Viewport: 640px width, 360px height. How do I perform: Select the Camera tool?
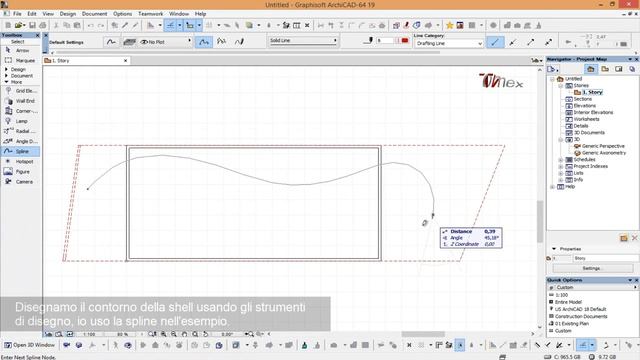pos(20,182)
